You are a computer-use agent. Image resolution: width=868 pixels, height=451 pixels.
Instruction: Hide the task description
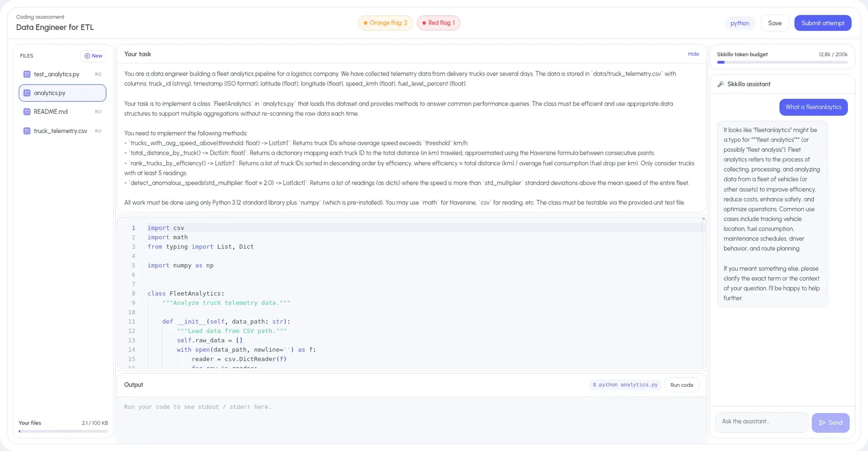(x=693, y=54)
